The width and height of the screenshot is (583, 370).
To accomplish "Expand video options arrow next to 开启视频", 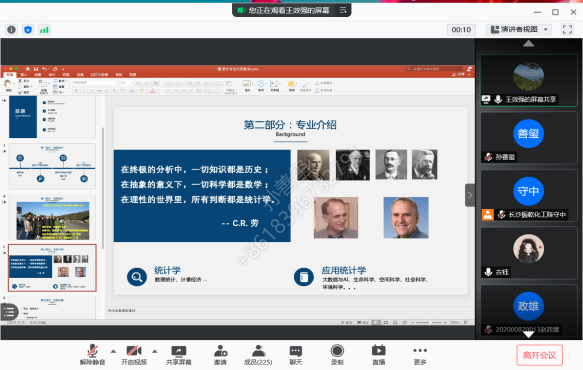I will (155, 351).
